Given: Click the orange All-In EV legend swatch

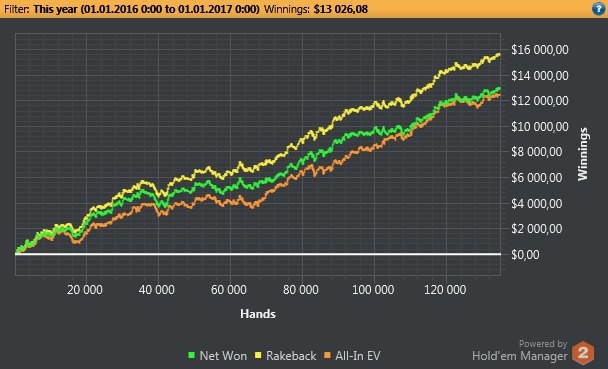Looking at the screenshot, I should pos(327,355).
